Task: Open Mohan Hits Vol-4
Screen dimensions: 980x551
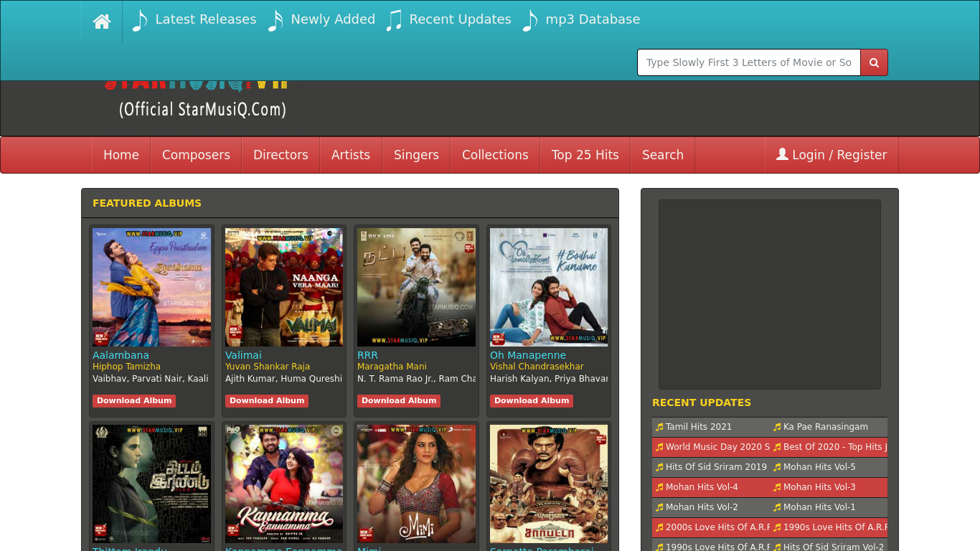Action: click(702, 487)
